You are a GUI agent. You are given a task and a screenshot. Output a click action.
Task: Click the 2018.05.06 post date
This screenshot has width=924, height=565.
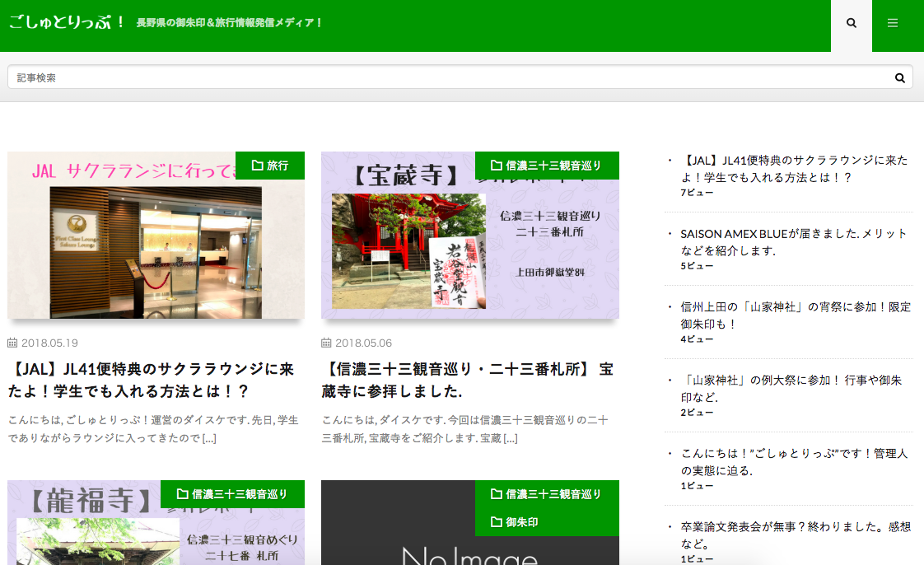coord(364,343)
